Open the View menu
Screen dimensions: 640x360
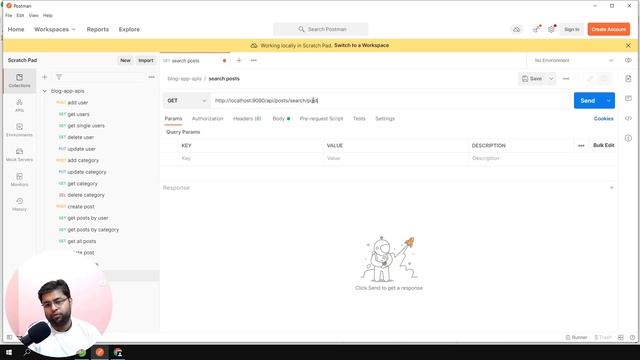coord(33,16)
